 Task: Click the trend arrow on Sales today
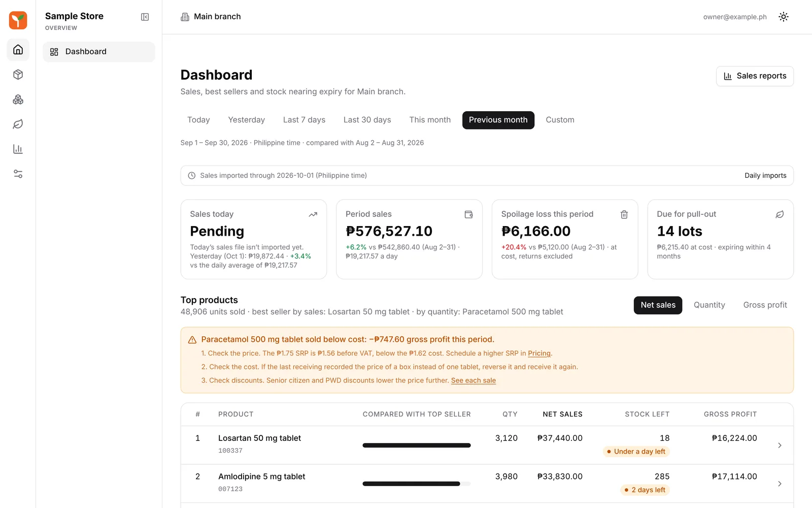pyautogui.click(x=313, y=214)
